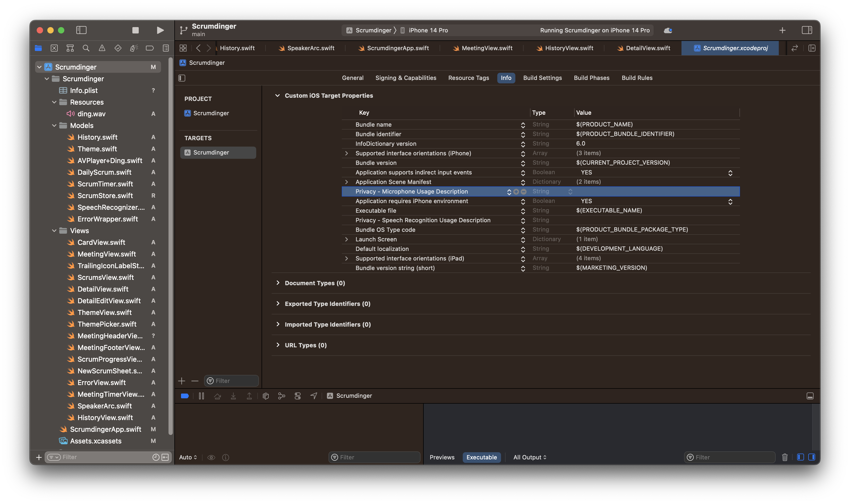Switch to Build Settings tab
The height and width of the screenshot is (504, 850).
[542, 78]
